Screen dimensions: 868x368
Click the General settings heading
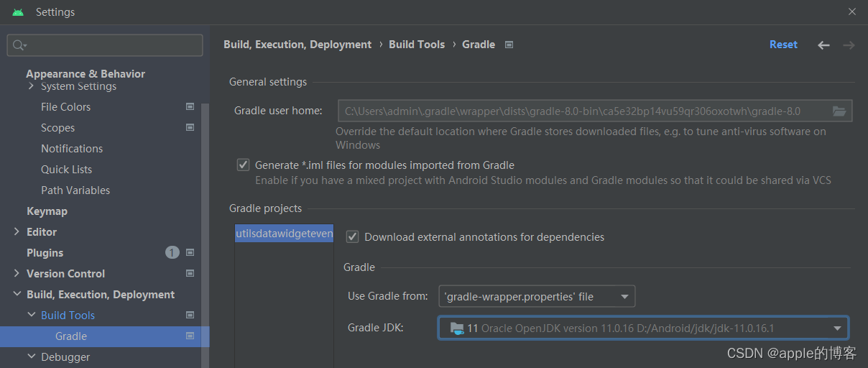(x=268, y=82)
